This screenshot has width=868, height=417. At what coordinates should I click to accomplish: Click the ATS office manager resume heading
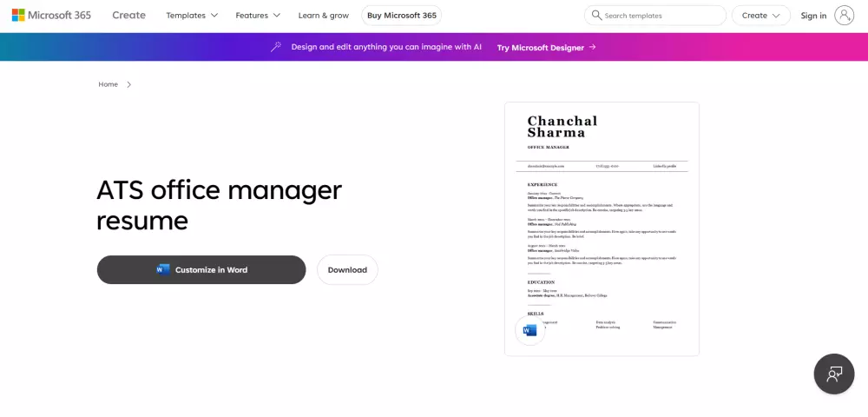click(x=220, y=205)
